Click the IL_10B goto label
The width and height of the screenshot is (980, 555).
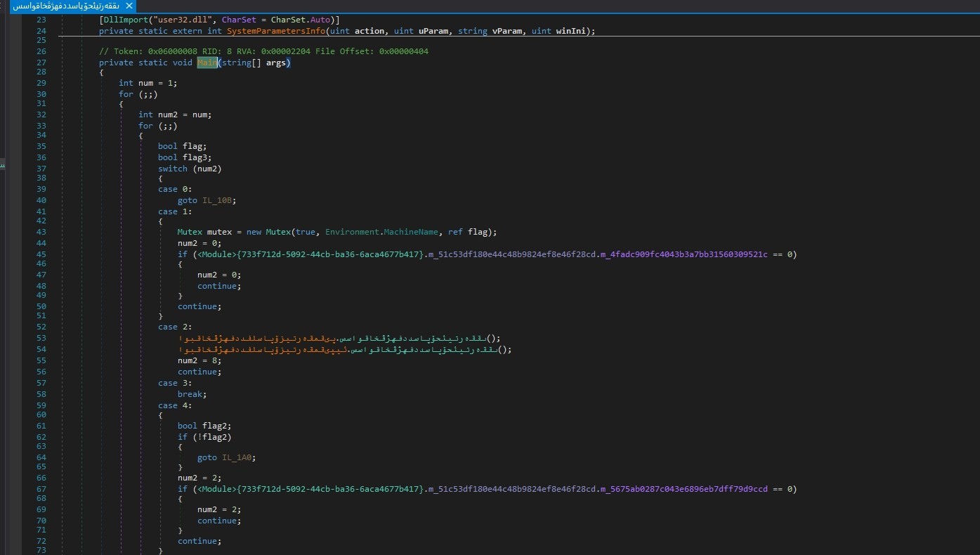(217, 200)
